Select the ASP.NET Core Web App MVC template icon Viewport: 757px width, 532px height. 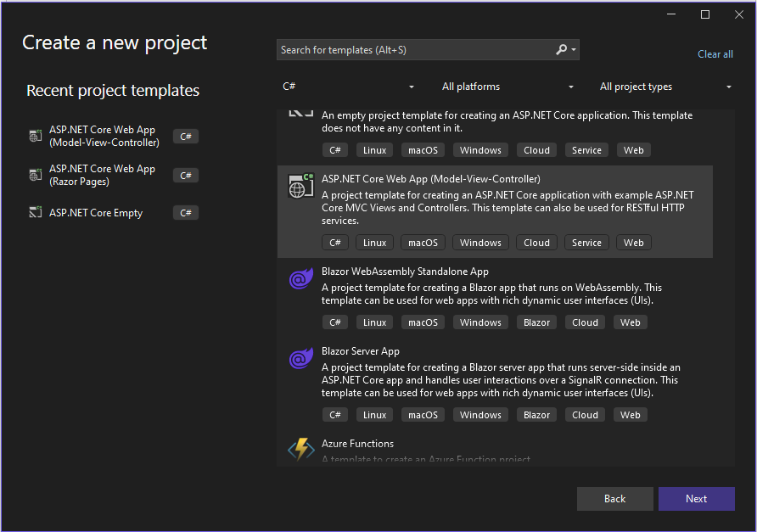pos(300,186)
